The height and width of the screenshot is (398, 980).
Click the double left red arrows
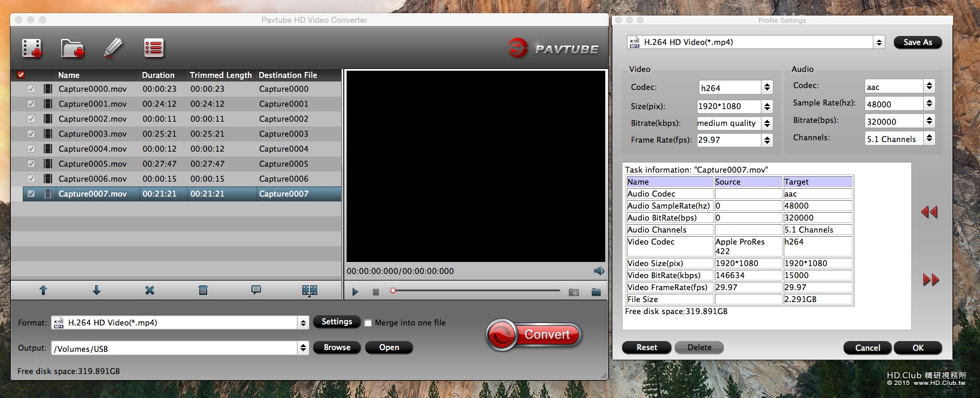point(929,212)
